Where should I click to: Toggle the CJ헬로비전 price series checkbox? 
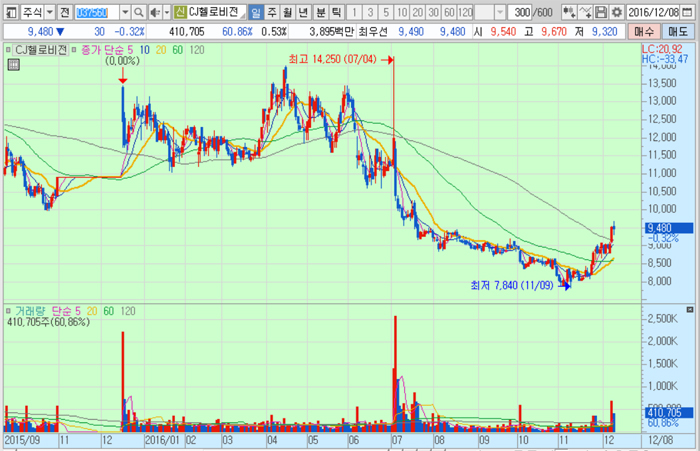point(9,48)
